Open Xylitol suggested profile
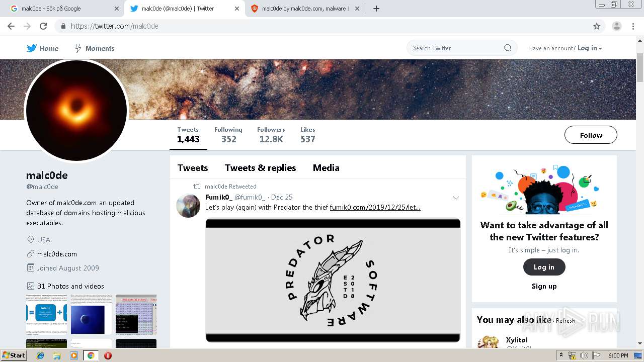 pyautogui.click(x=517, y=340)
